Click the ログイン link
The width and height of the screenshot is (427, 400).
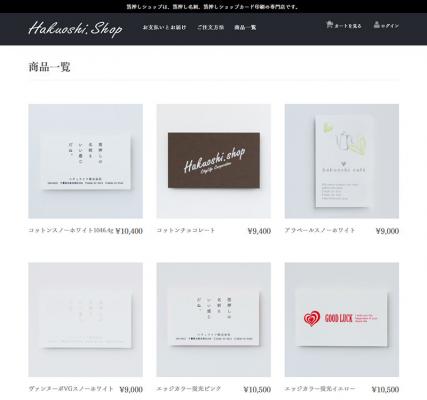pyautogui.click(x=390, y=26)
